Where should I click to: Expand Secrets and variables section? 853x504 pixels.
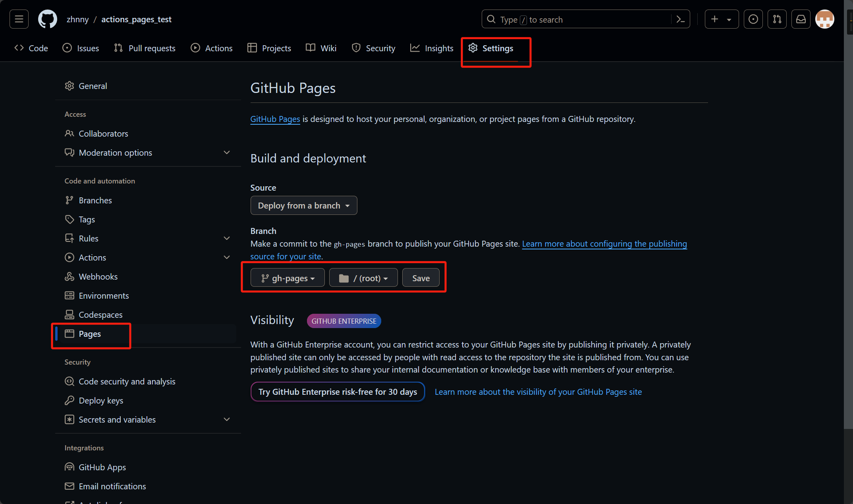pyautogui.click(x=226, y=419)
